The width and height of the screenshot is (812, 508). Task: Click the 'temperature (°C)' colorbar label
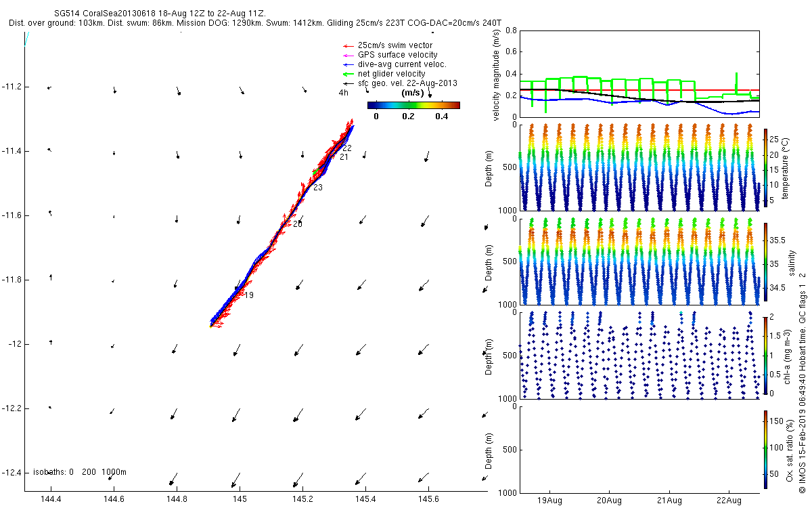pos(786,167)
